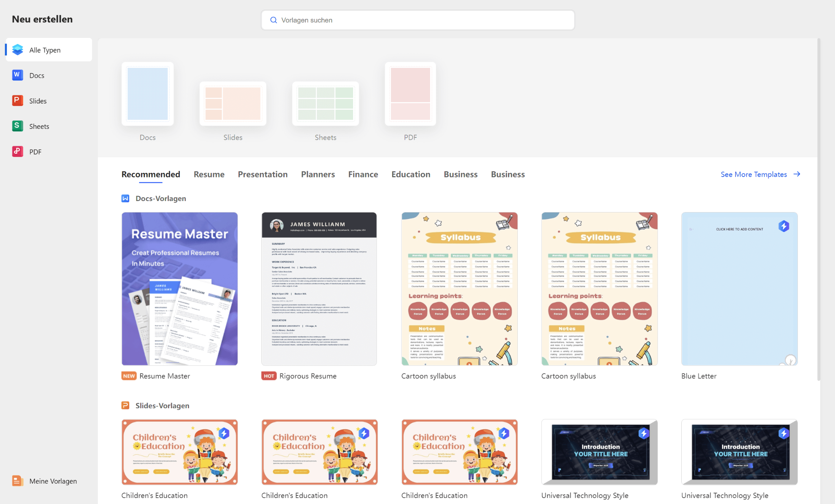This screenshot has height=504, width=835.
Task: Click the search magnifier icon
Action: pos(274,20)
